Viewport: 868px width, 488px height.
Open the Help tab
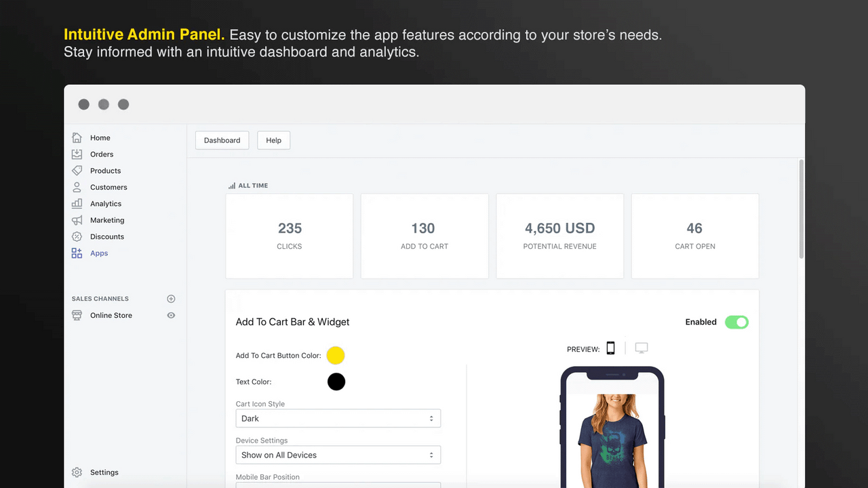(x=273, y=140)
